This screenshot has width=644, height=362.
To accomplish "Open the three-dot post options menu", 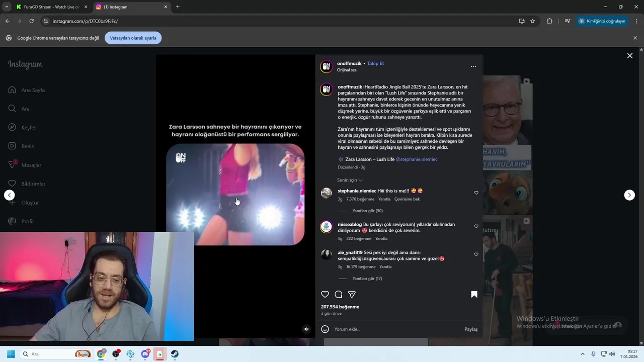I will tap(473, 66).
